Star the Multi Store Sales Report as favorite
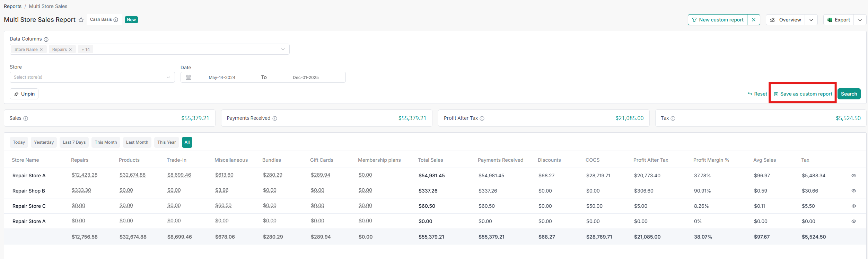Image resolution: width=868 pixels, height=259 pixels. [81, 20]
